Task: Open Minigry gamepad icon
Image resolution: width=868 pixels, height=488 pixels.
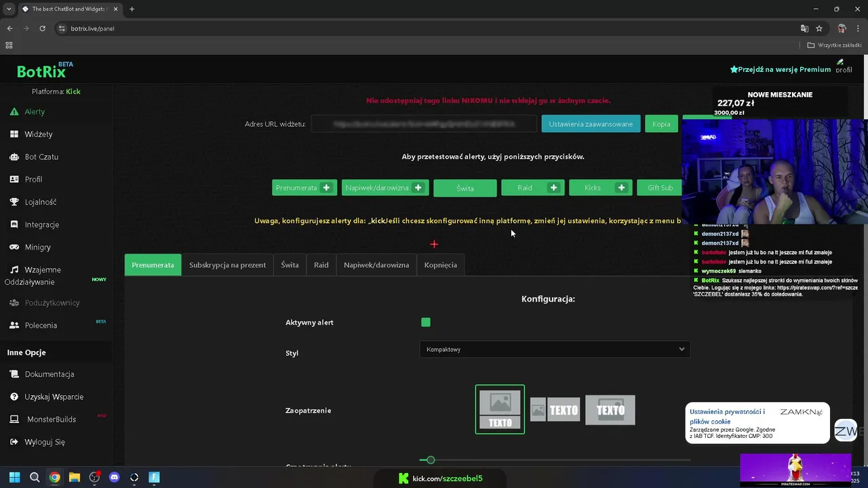Action: coord(14,247)
